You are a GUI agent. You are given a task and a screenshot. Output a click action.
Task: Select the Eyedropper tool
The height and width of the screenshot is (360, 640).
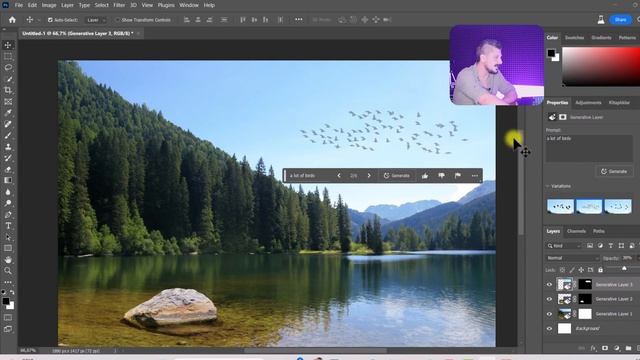8,113
